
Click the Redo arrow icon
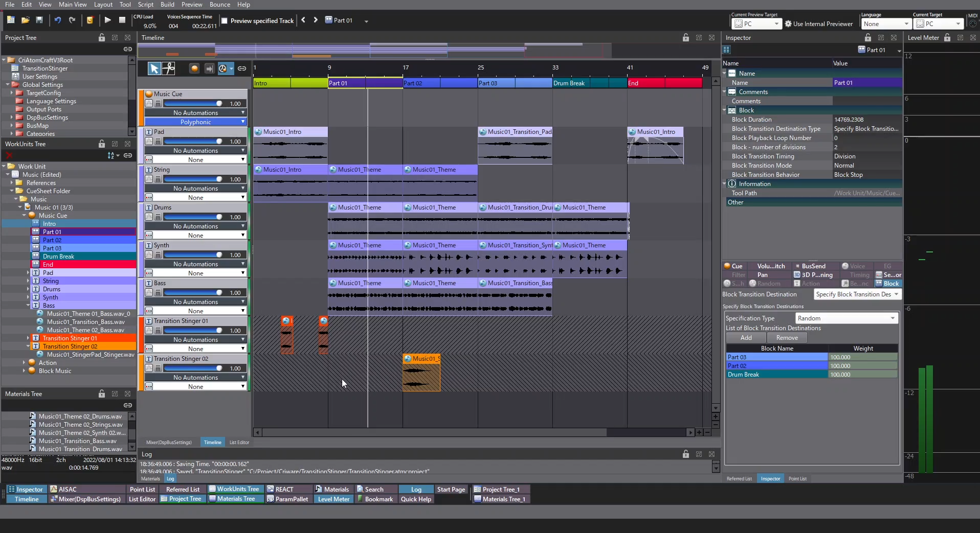(72, 20)
